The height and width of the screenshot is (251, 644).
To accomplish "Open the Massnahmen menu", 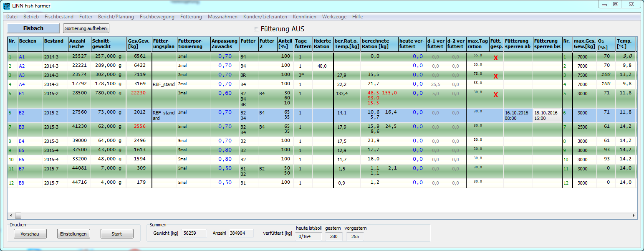I will [x=222, y=17].
